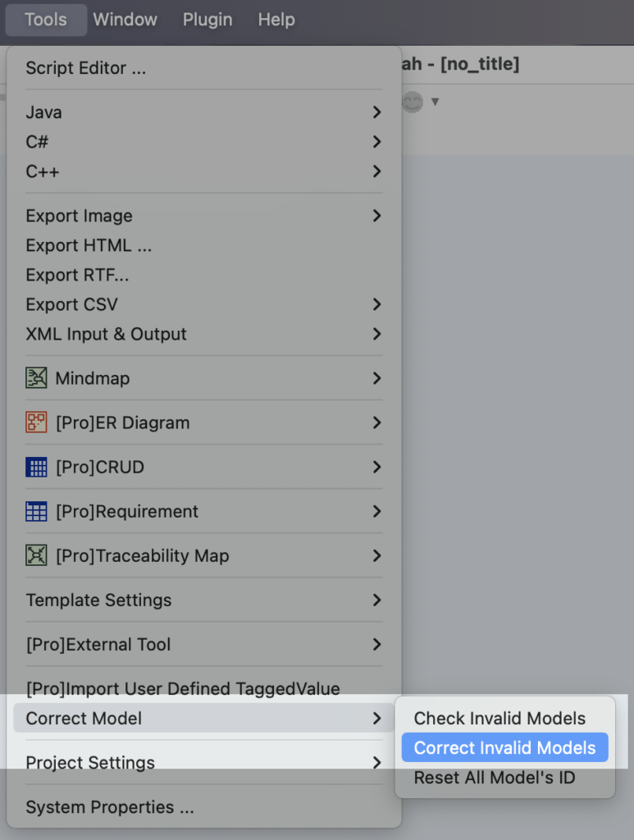Select Correct Invalid Models
Screen dimensions: 634x840
pyautogui.click(x=504, y=747)
